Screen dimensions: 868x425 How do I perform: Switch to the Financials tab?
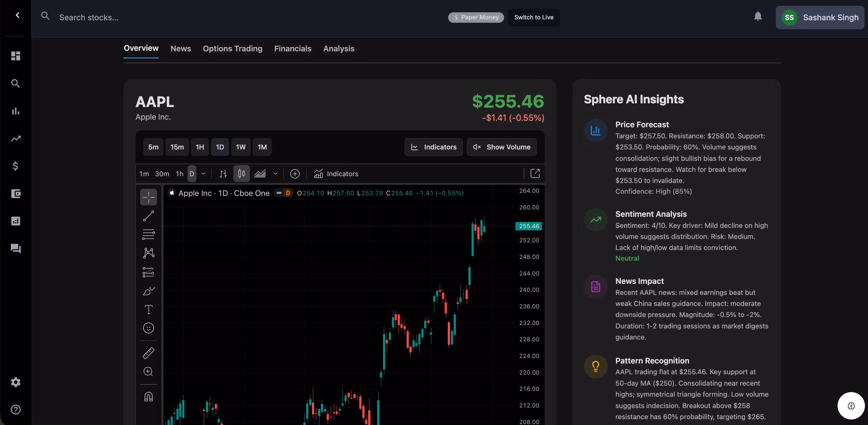(x=293, y=49)
